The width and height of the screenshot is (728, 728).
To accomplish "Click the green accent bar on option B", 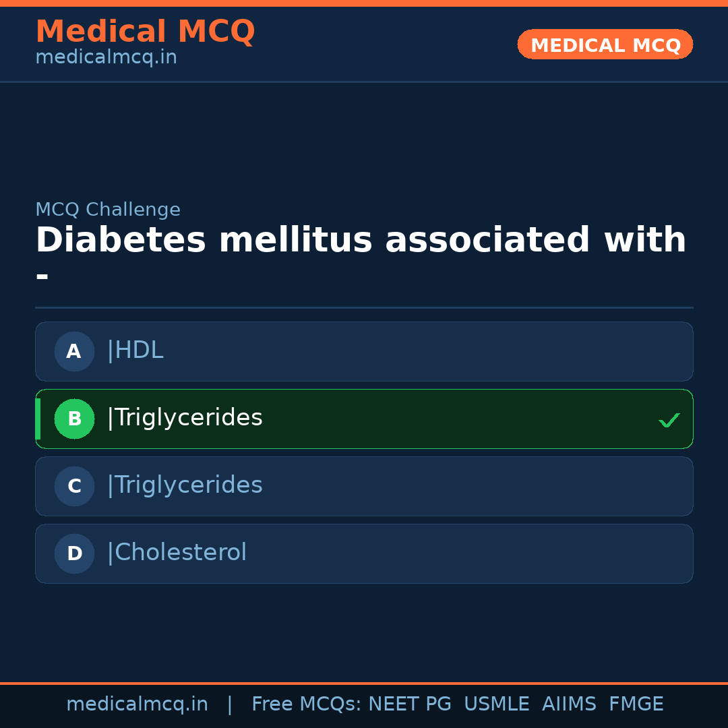I will (38, 419).
